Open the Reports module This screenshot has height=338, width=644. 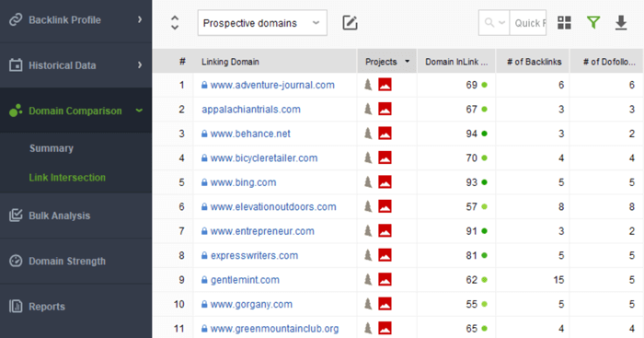point(76,307)
